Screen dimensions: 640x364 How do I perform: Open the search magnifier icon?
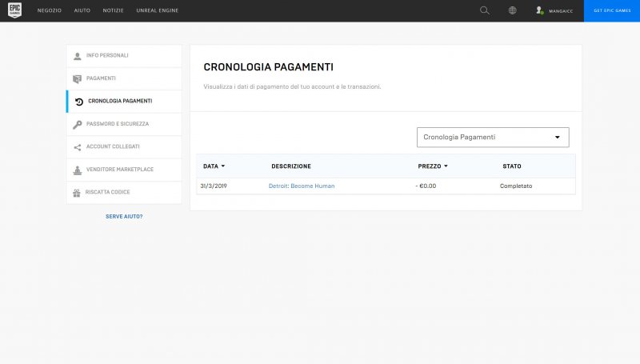pos(485,10)
